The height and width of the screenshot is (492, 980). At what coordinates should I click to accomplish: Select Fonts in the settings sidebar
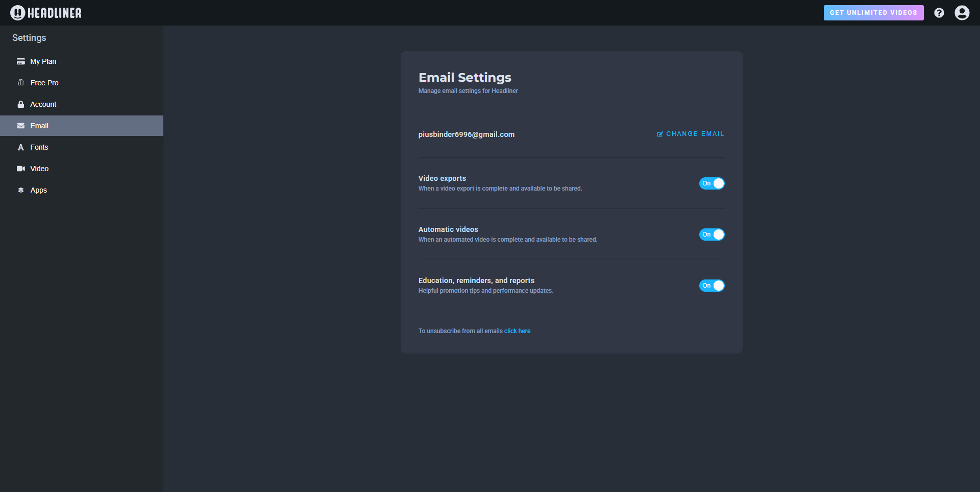coord(39,147)
